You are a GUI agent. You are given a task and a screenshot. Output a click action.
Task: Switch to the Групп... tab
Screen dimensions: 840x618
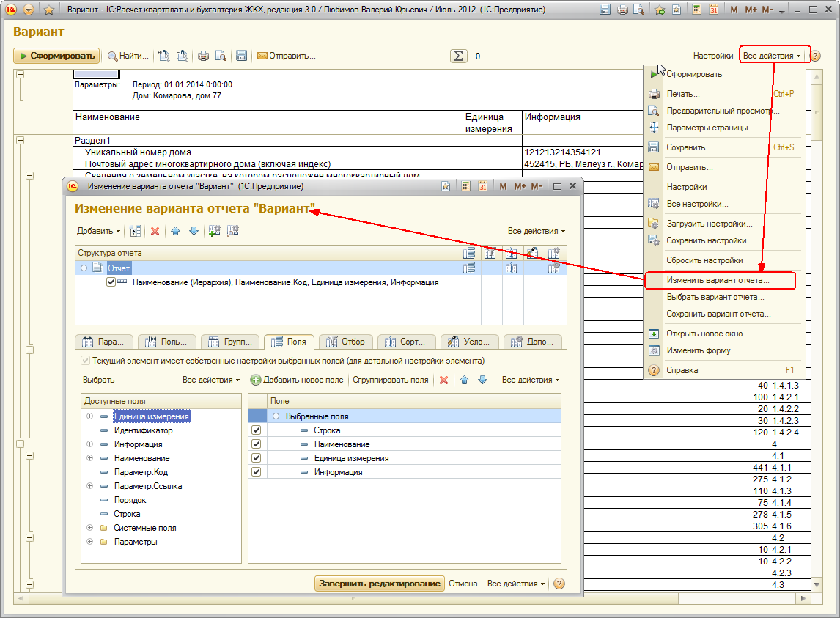[x=230, y=342]
